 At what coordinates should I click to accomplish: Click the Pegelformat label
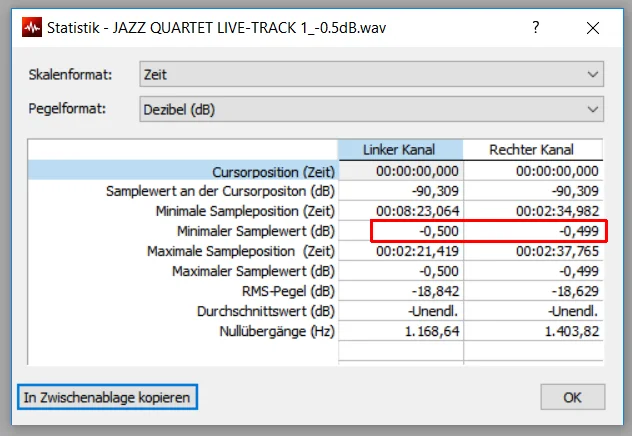(67, 108)
